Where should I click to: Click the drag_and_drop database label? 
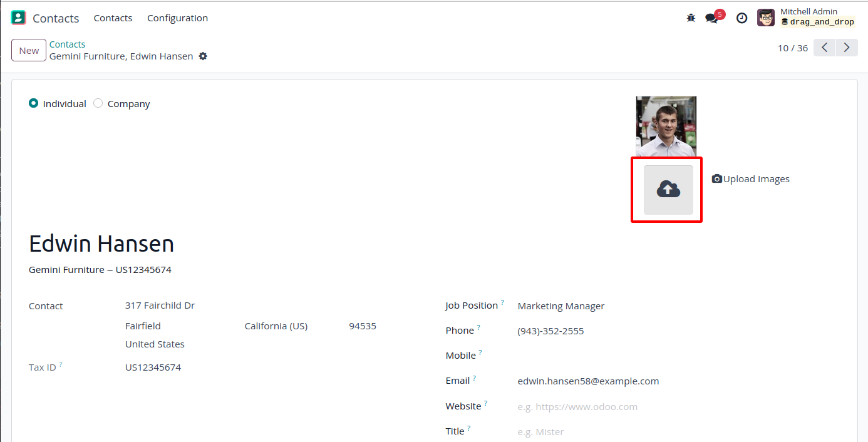point(818,22)
